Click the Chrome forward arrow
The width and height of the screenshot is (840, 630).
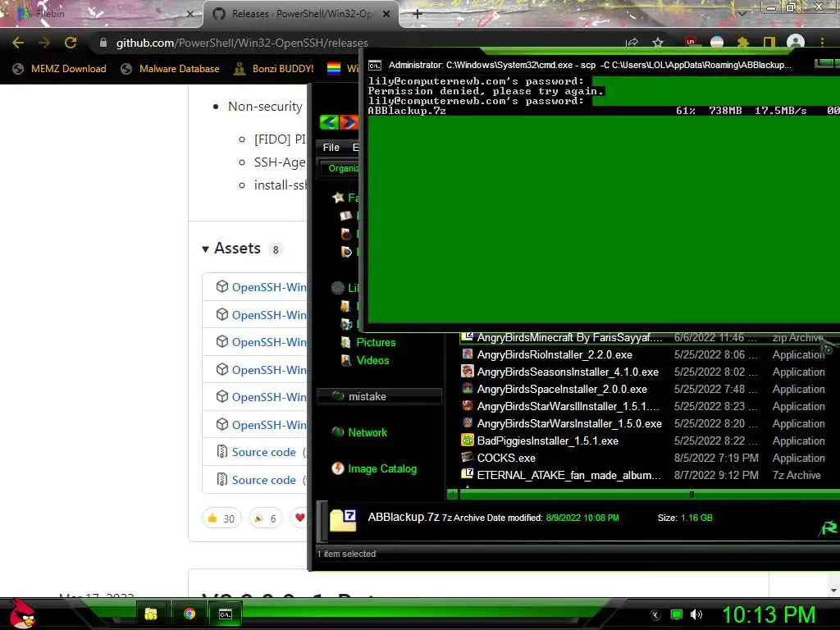[x=44, y=43]
